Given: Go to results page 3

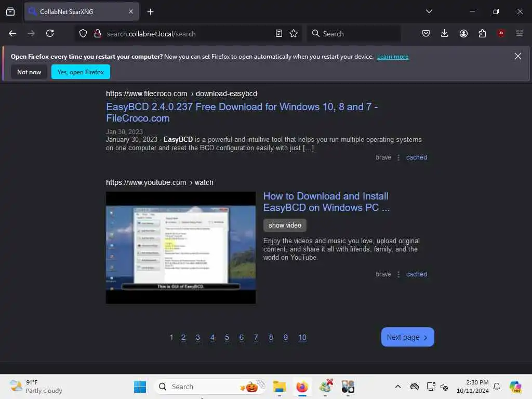Looking at the screenshot, I should click(x=198, y=337).
